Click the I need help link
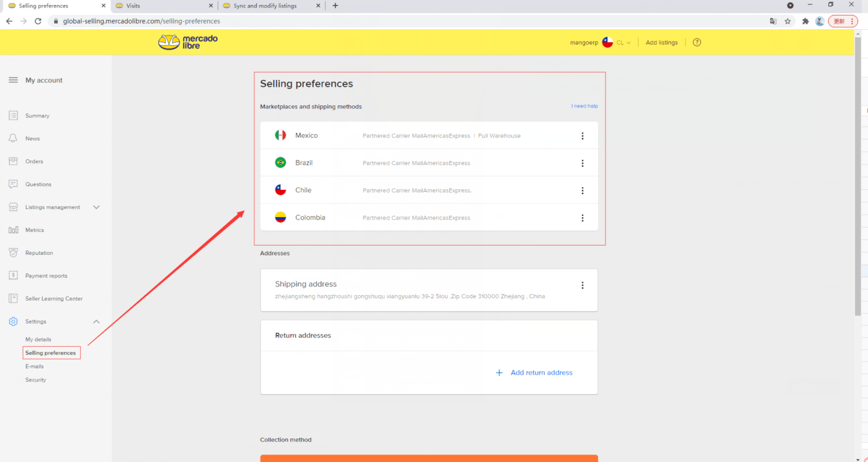 pyautogui.click(x=584, y=106)
